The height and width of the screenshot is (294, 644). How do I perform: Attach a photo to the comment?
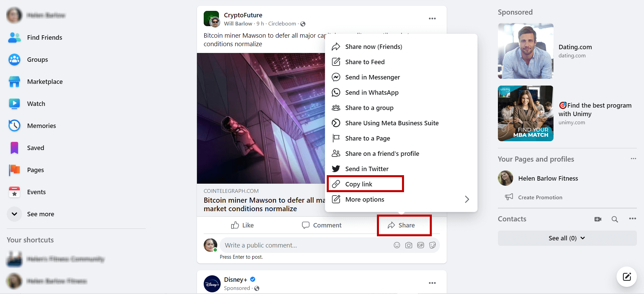point(408,245)
